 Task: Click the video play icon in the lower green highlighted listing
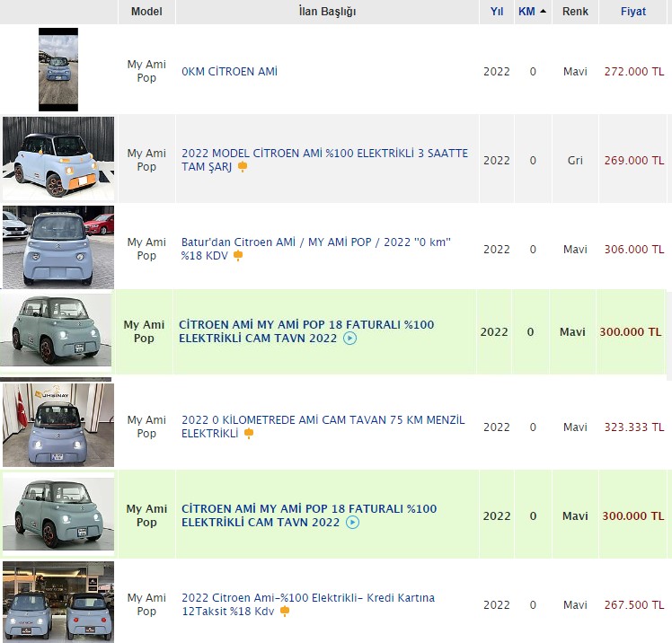pyautogui.click(x=352, y=523)
